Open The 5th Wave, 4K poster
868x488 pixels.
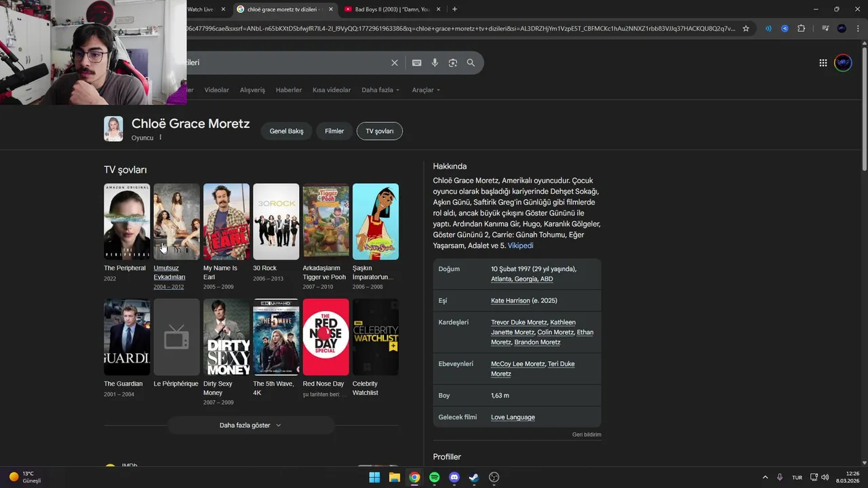(276, 337)
